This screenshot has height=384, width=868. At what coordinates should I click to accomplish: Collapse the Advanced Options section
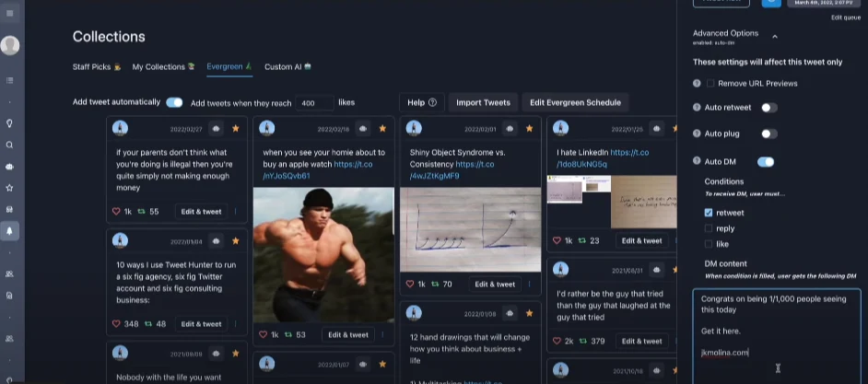pyautogui.click(x=774, y=37)
